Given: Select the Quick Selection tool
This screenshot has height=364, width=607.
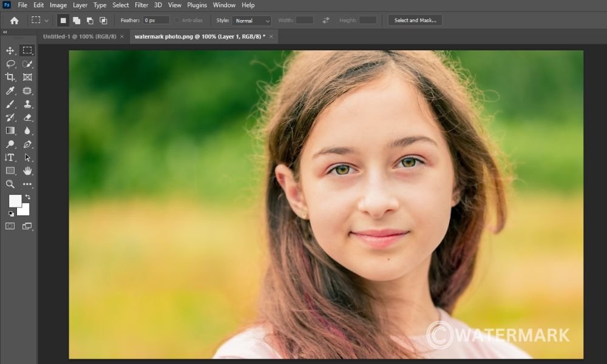Looking at the screenshot, I should point(27,64).
